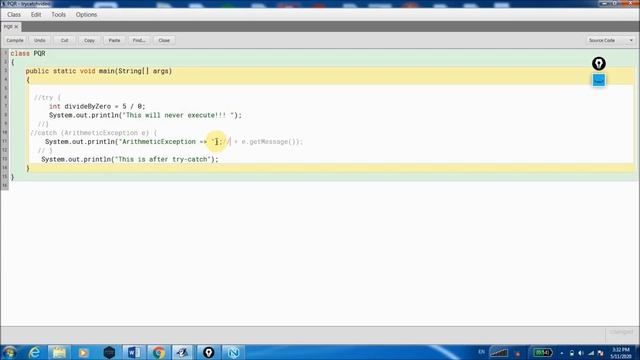Show hidden tray icons arrow
640x360 pixels.
[562, 353]
